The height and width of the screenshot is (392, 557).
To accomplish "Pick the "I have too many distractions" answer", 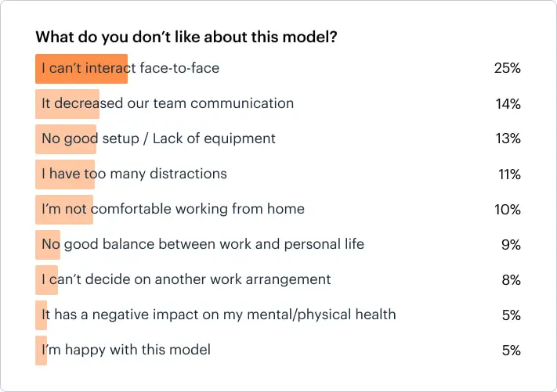I will point(134,174).
